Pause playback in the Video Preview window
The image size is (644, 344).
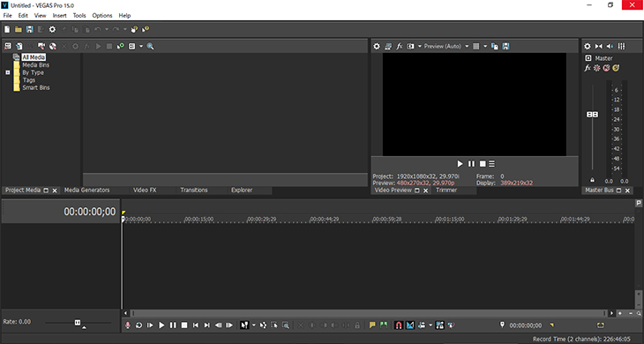[x=471, y=164]
